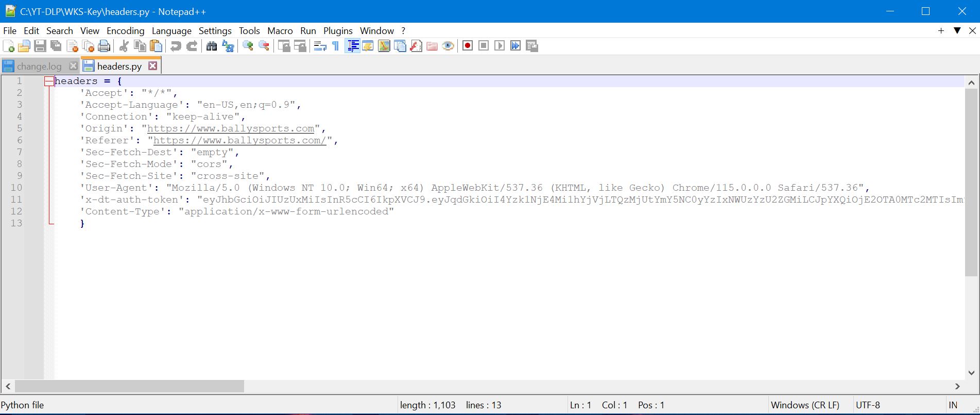Click the Cut scissors icon
This screenshot has width=980, height=415.
pos(124,46)
